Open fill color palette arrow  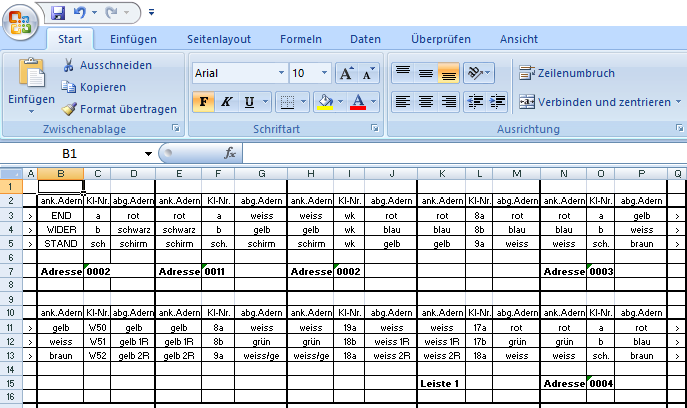pyautogui.click(x=340, y=102)
